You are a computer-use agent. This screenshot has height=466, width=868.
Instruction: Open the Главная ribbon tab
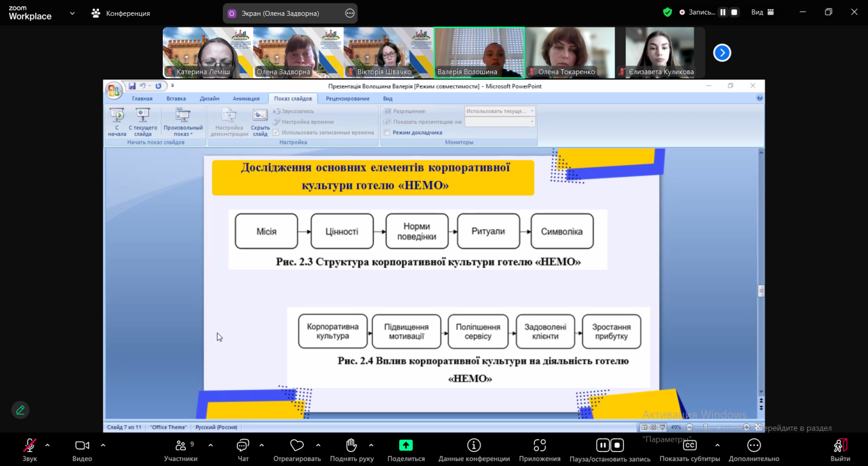(x=142, y=98)
